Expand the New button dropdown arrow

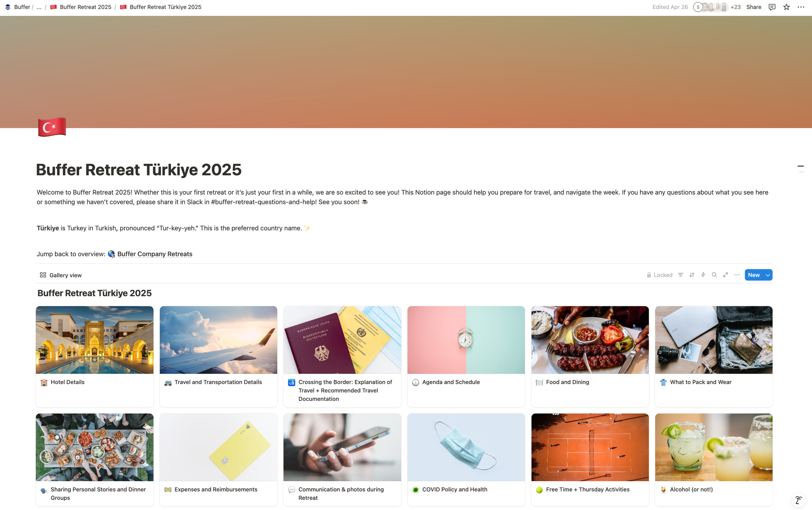point(768,275)
